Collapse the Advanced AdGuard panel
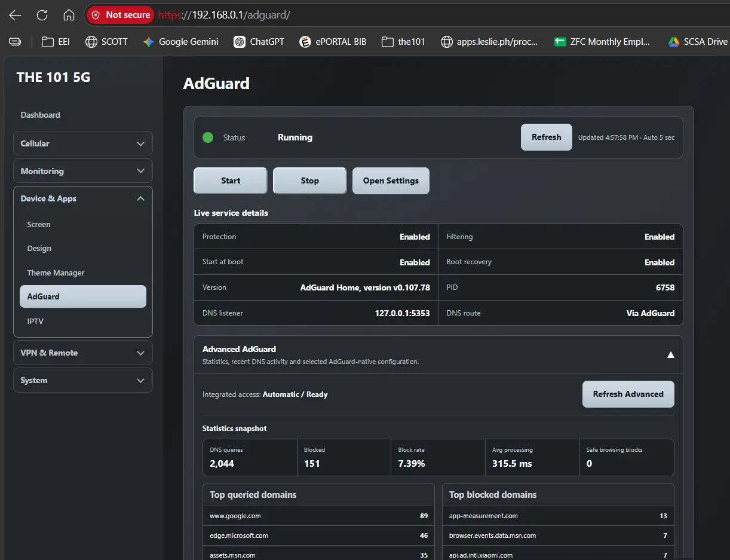The height and width of the screenshot is (560, 730). 670,355
